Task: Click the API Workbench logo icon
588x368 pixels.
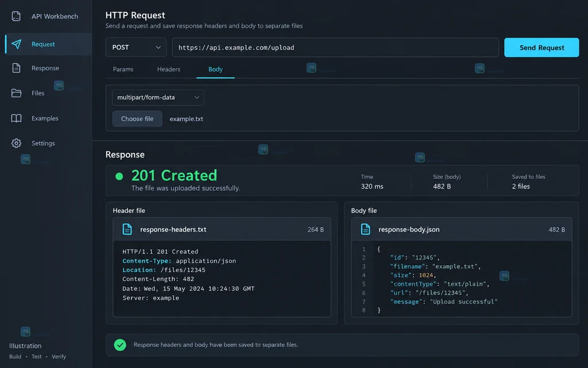Action: [x=16, y=16]
